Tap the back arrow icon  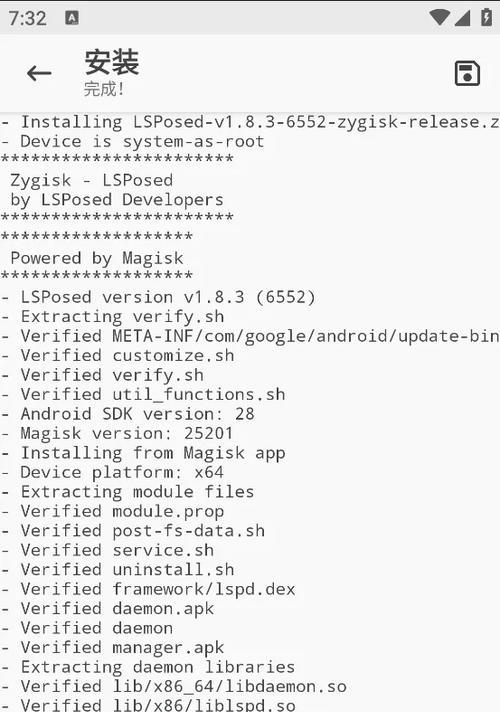click(x=39, y=73)
